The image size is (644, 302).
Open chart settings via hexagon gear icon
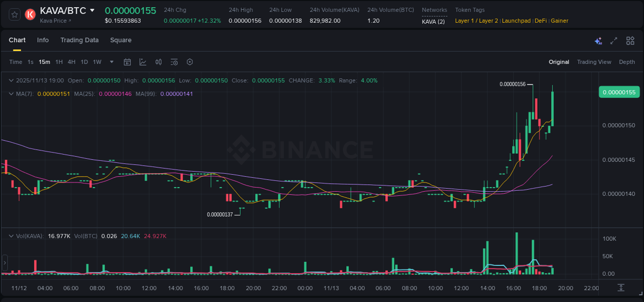click(x=190, y=61)
